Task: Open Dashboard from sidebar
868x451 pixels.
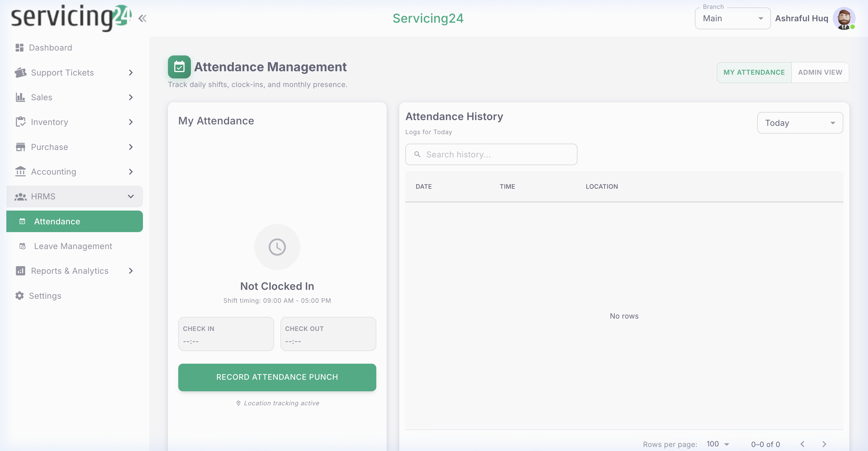Action: 74,48
